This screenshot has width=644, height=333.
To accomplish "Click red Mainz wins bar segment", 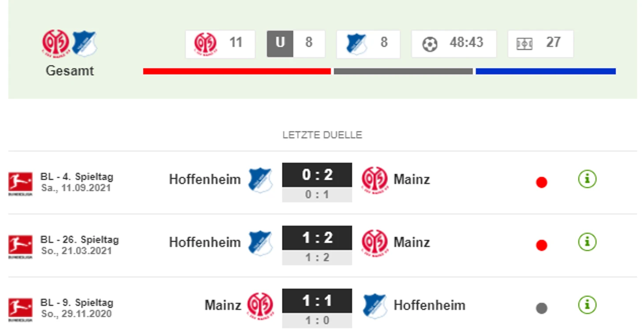I will pos(237,72).
